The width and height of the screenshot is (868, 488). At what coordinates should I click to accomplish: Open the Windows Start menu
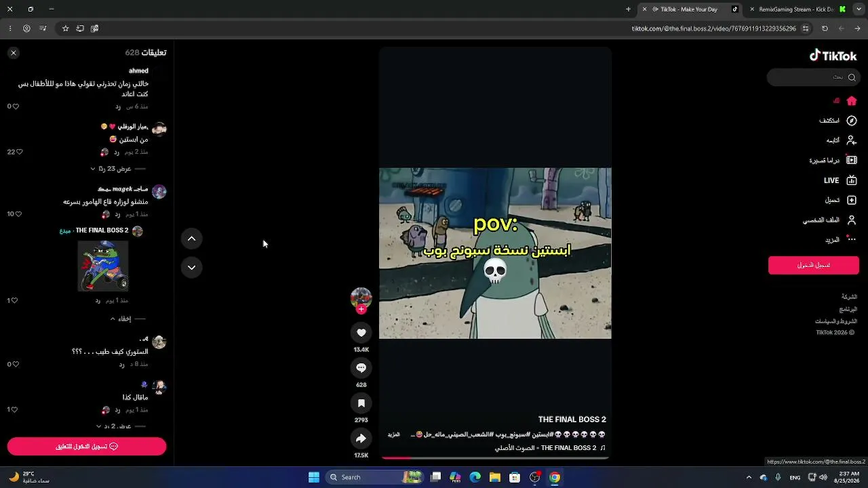click(x=314, y=477)
